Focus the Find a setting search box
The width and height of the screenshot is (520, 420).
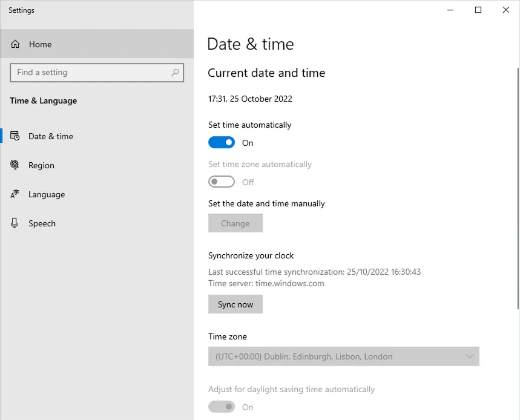(97, 72)
